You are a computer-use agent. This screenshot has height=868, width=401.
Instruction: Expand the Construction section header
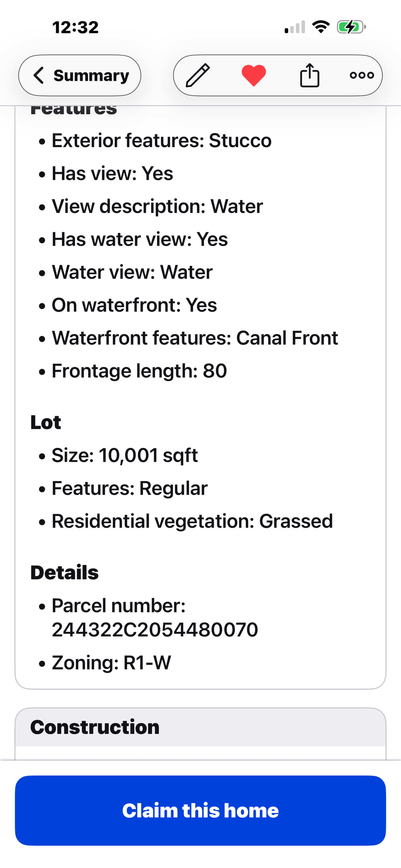(x=200, y=727)
